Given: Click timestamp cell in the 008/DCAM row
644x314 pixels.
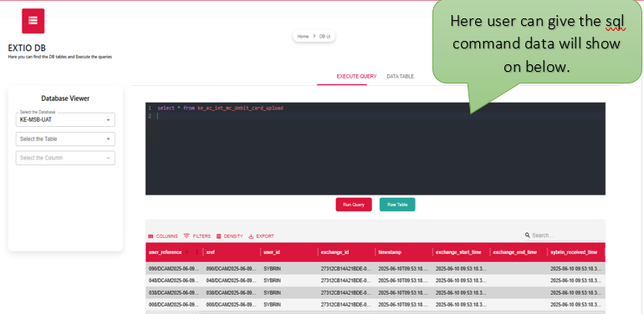Looking at the screenshot, I should 404,305.
